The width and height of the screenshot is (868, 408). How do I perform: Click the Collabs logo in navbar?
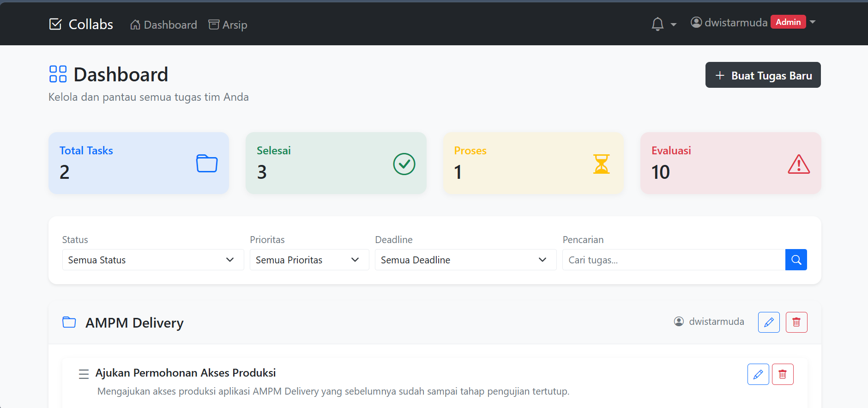pos(81,24)
